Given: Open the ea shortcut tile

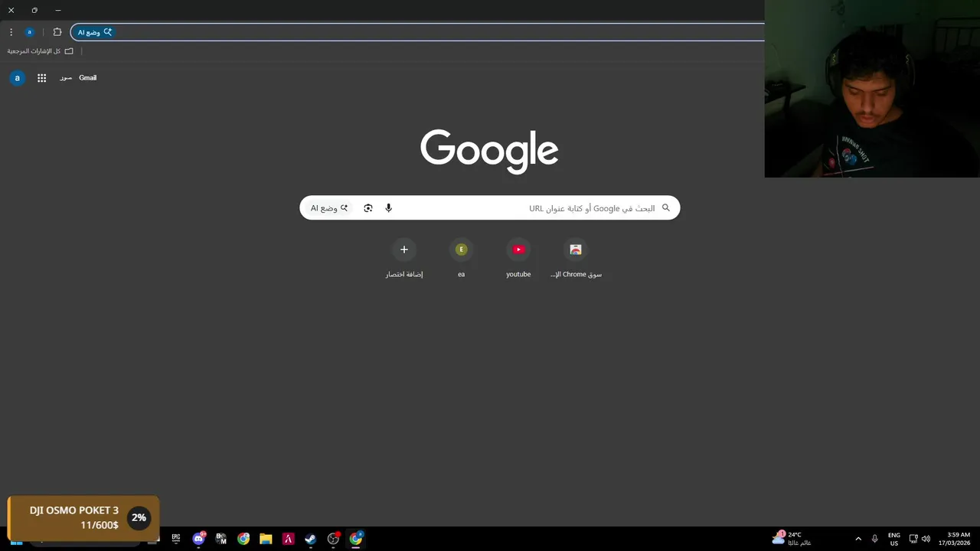Looking at the screenshot, I should click(461, 259).
